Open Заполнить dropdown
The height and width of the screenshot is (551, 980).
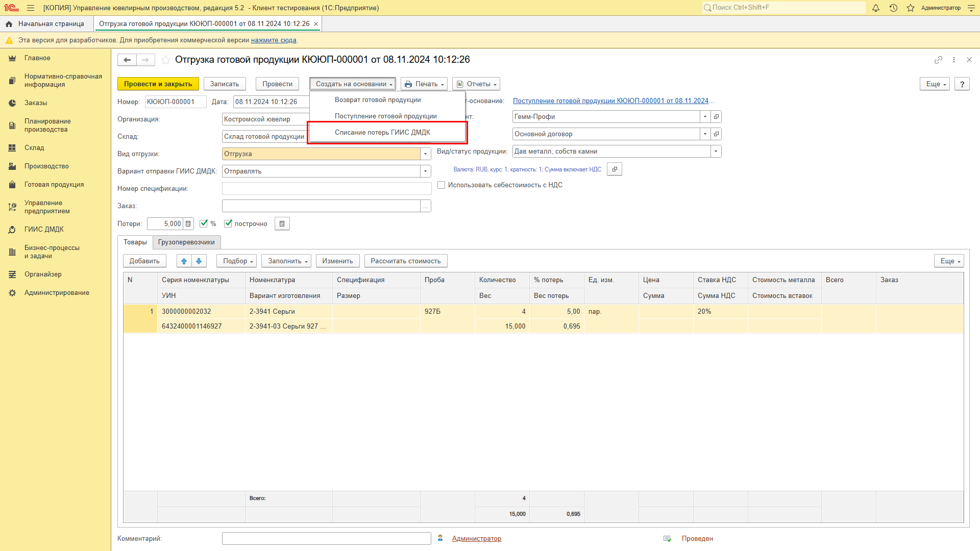coord(287,261)
